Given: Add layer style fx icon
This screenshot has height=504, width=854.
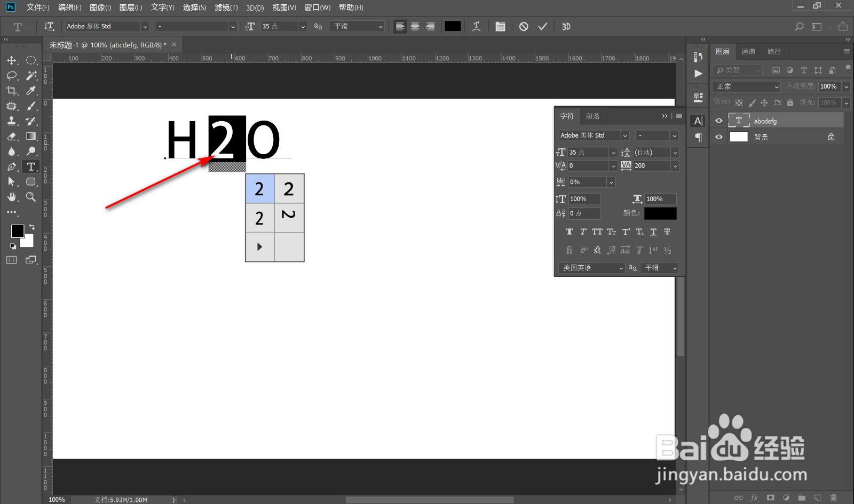Looking at the screenshot, I should coord(754,498).
